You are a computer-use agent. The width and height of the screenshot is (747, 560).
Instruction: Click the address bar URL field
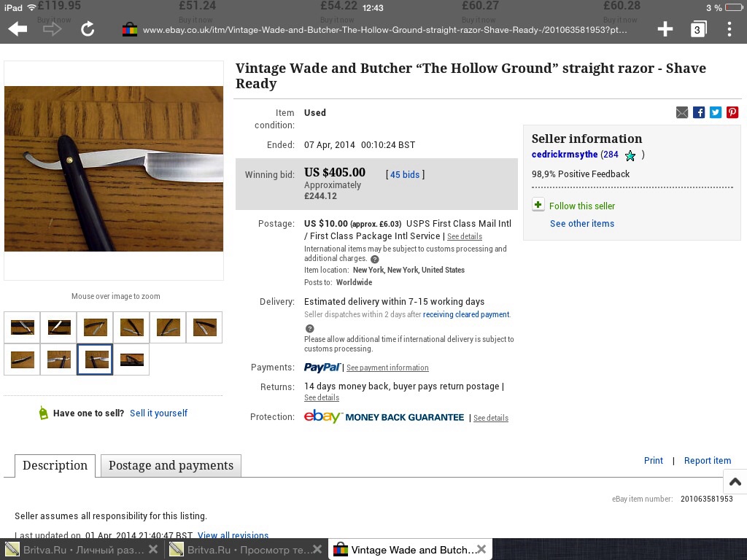coord(385,29)
